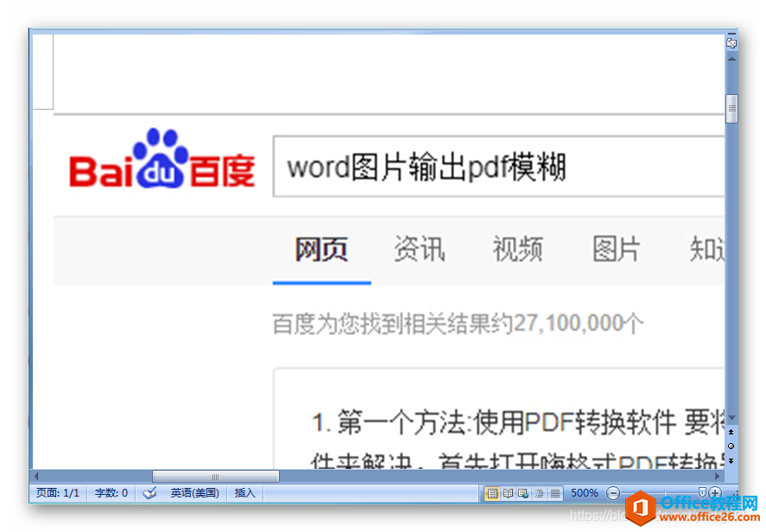Open zoom dialog via 500% level
This screenshot has width=766, height=532.
pos(585,493)
